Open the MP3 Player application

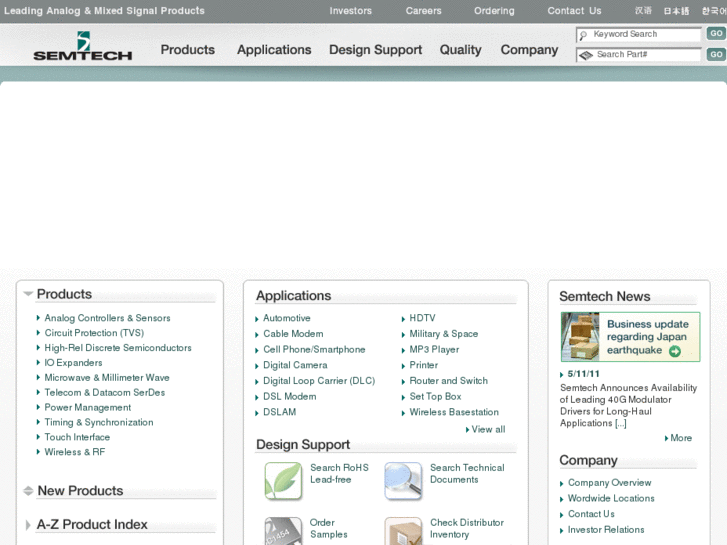(x=434, y=349)
